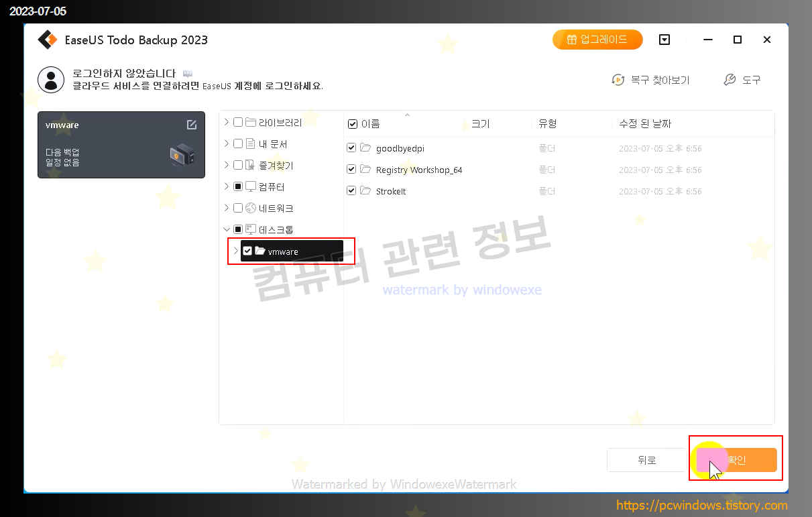This screenshot has height=517, width=812.
Task: Collapse the 데스크톱 tree node
Action: pos(227,230)
